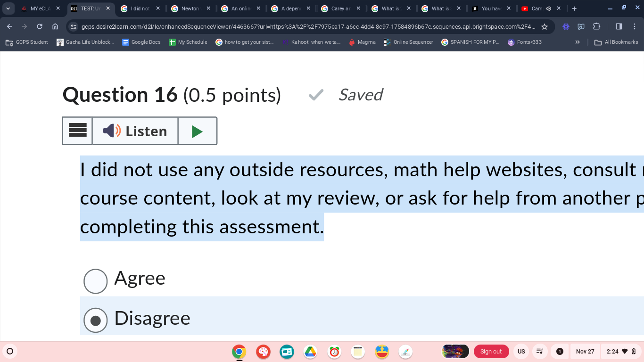Start audio with the green play button

198,131
